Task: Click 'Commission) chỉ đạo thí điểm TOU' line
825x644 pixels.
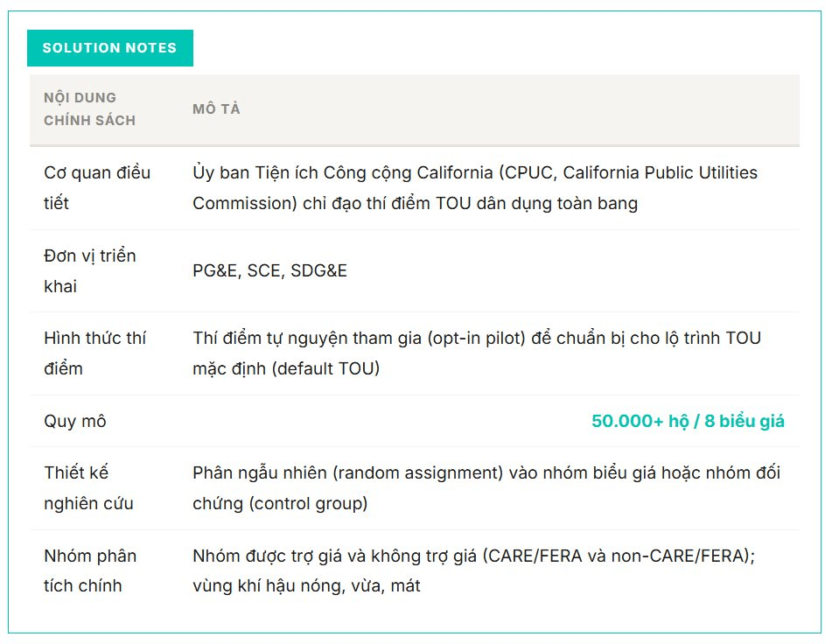Action: pos(416,203)
